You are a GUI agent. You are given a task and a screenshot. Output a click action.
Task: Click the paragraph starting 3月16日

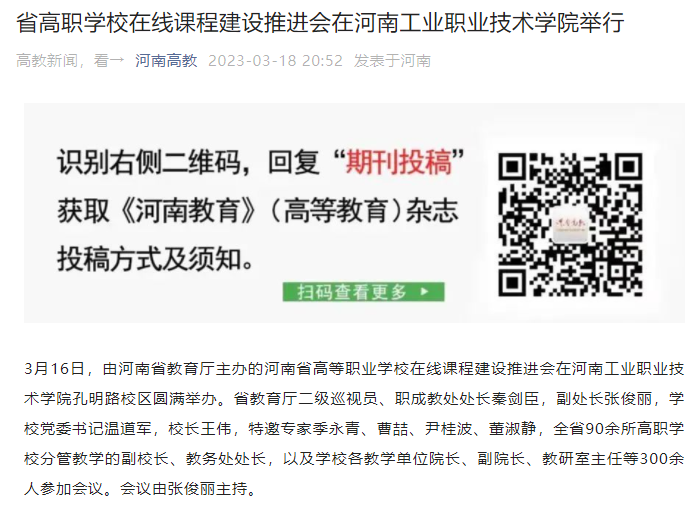(x=354, y=429)
